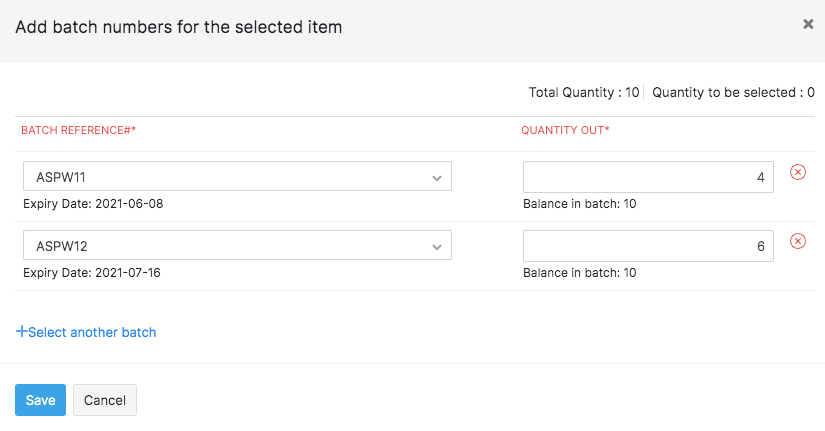825x431 pixels.
Task: Focus the quantity out field showing 6
Action: click(x=647, y=246)
